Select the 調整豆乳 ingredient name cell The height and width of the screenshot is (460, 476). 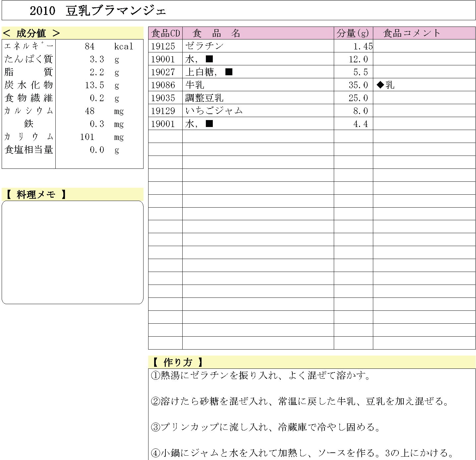click(205, 98)
